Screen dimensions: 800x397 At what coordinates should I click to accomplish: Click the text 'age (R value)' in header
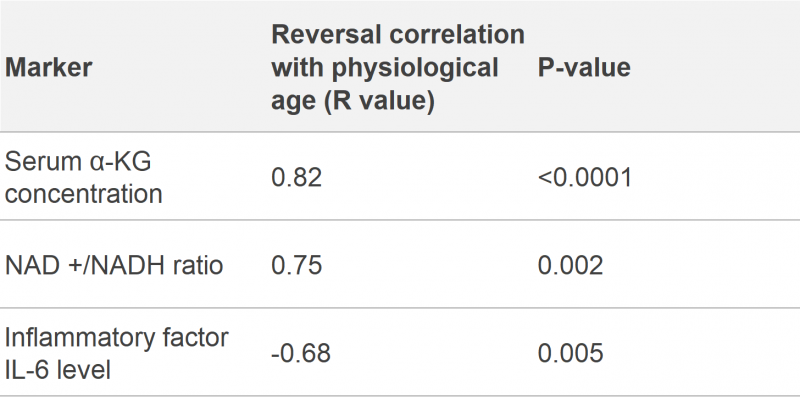pos(353,101)
